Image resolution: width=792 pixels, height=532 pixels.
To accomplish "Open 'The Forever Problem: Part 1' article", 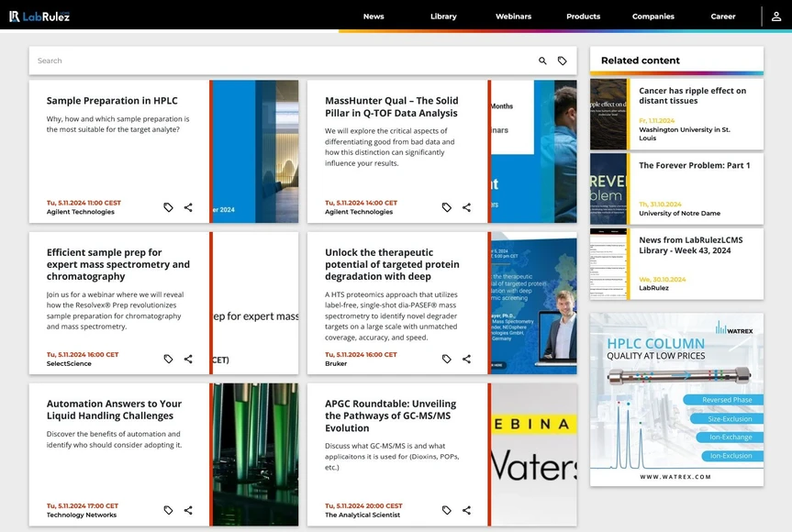I will 694,165.
